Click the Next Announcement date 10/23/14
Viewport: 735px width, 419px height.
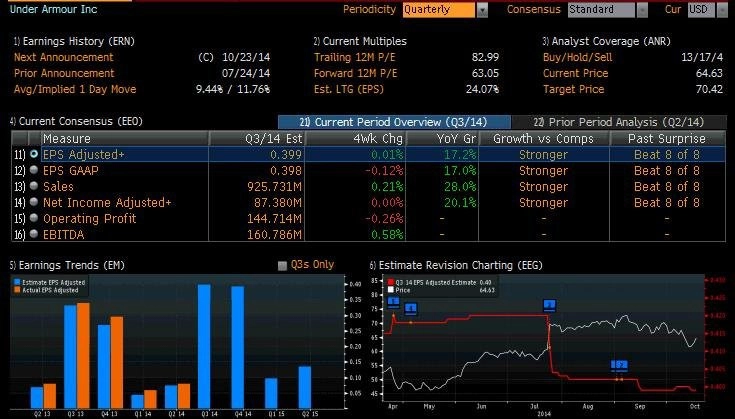pos(246,57)
